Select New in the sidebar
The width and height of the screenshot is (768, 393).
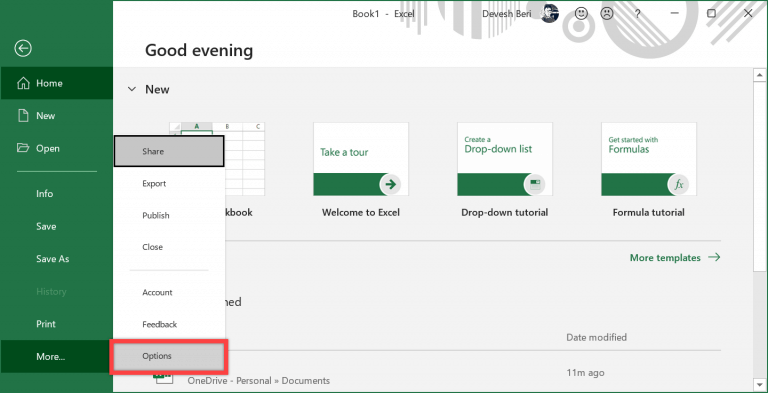tap(56, 116)
